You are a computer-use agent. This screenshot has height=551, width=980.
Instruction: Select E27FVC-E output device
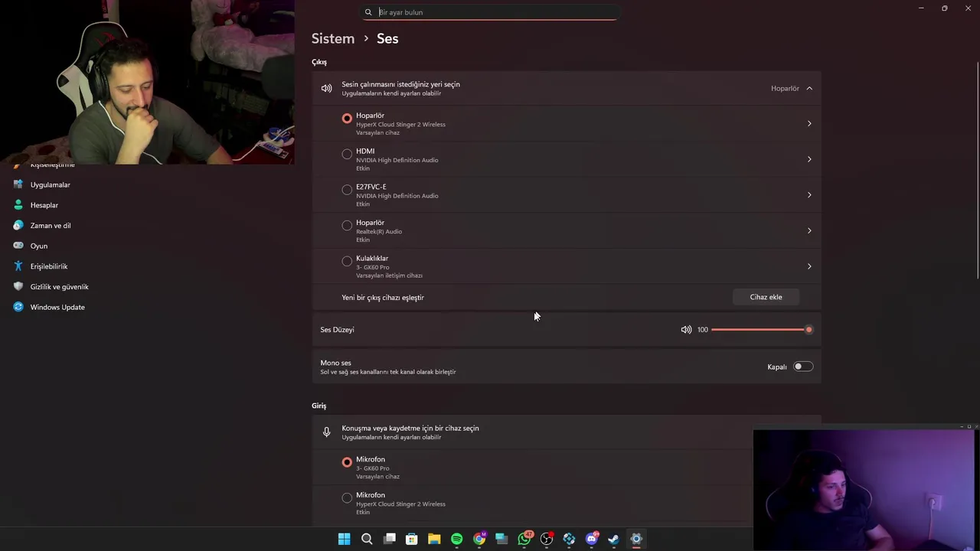pyautogui.click(x=347, y=190)
